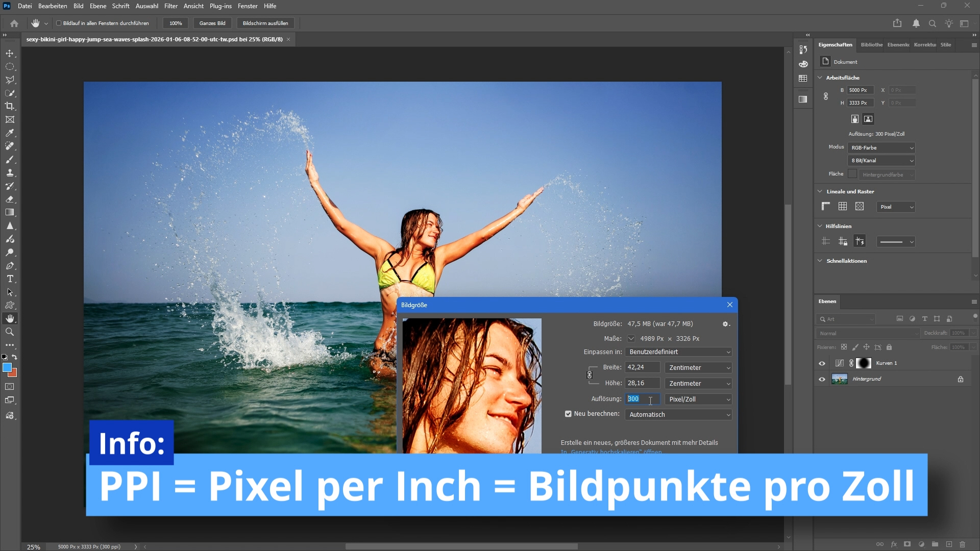980x551 pixels.
Task: Click the Ganzes Bild button
Action: [212, 23]
